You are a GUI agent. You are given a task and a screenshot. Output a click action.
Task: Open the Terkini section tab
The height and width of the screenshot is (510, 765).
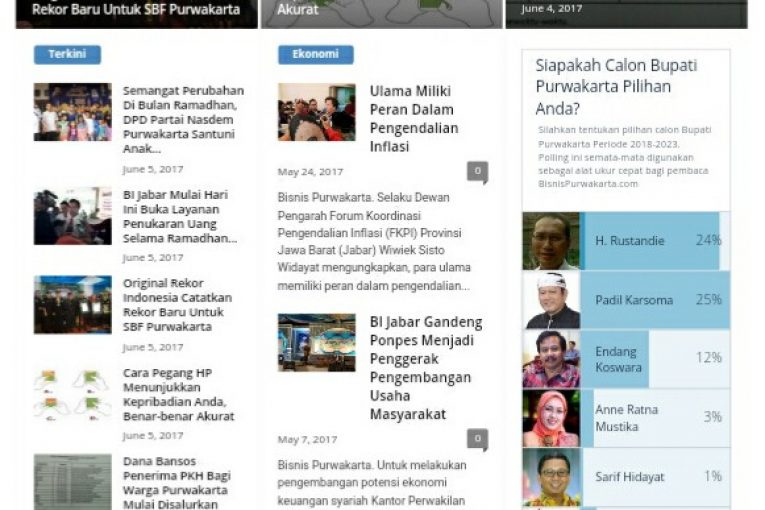pyautogui.click(x=67, y=55)
